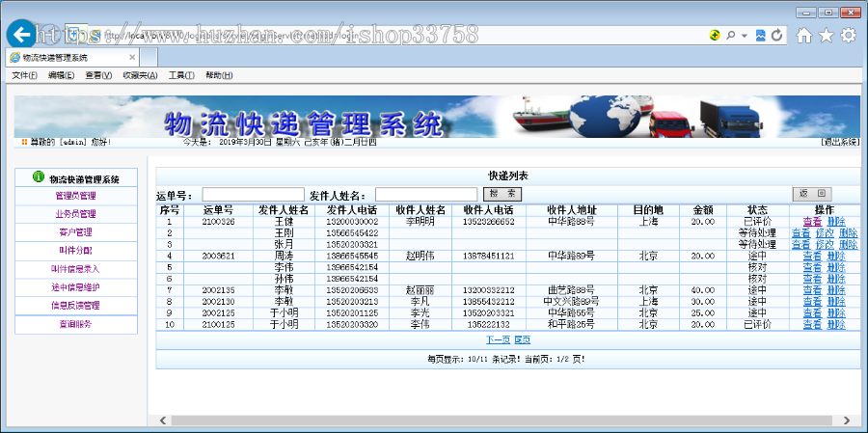Minimize the browser window

click(806, 12)
